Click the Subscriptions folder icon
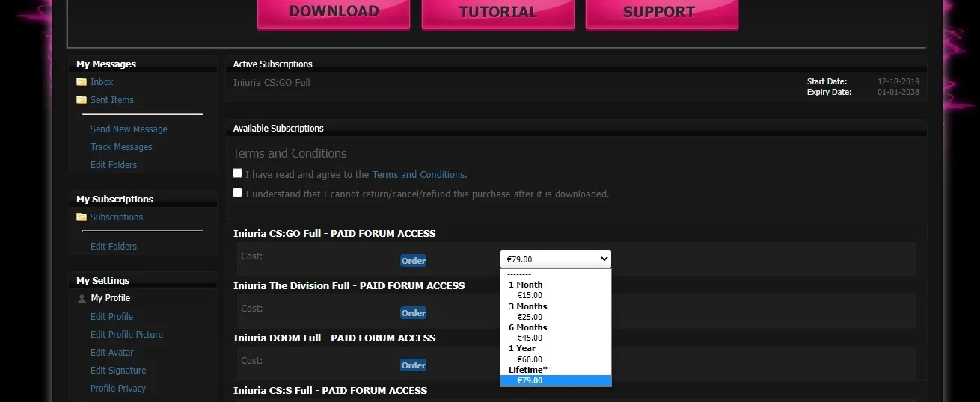 coord(82,217)
